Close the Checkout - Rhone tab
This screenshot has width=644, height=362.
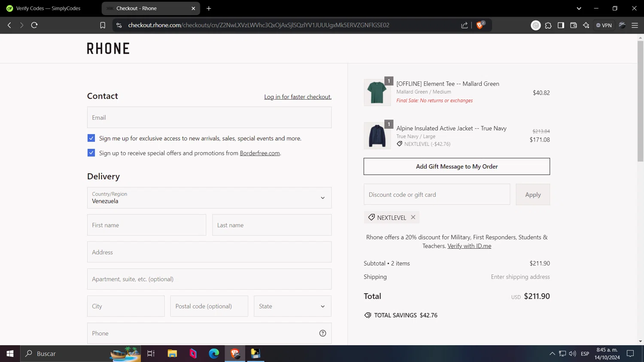193,8
